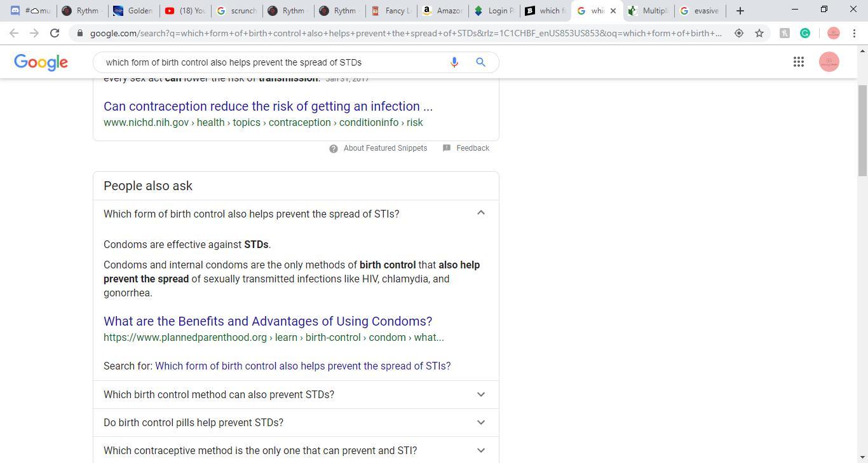The width and height of the screenshot is (868, 463).
Task: Click the 'Search for: Which form of birth control' link
Action: 302,366
